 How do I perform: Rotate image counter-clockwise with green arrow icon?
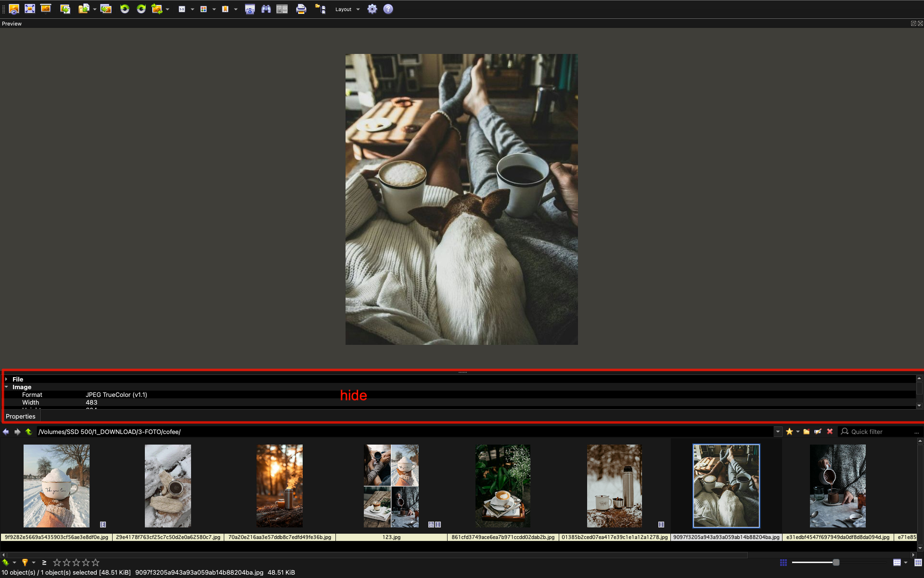coord(125,9)
